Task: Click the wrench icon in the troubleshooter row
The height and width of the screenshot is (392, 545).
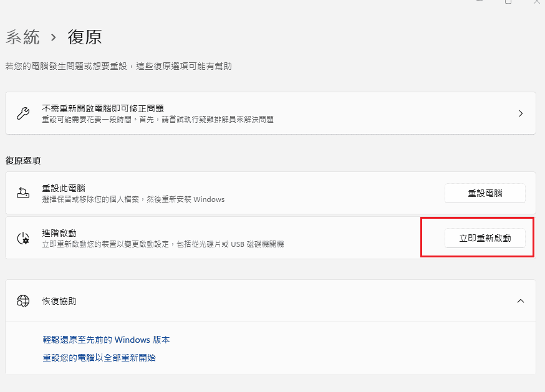Action: tap(23, 113)
